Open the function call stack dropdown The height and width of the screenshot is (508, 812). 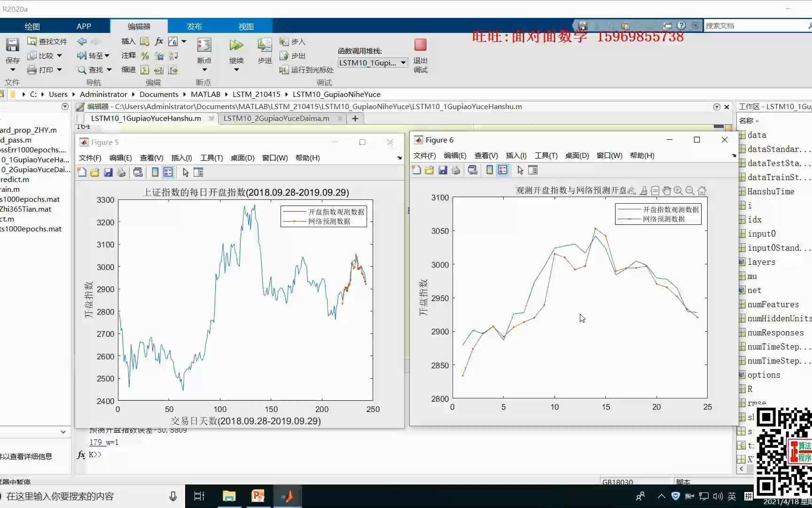[x=373, y=63]
